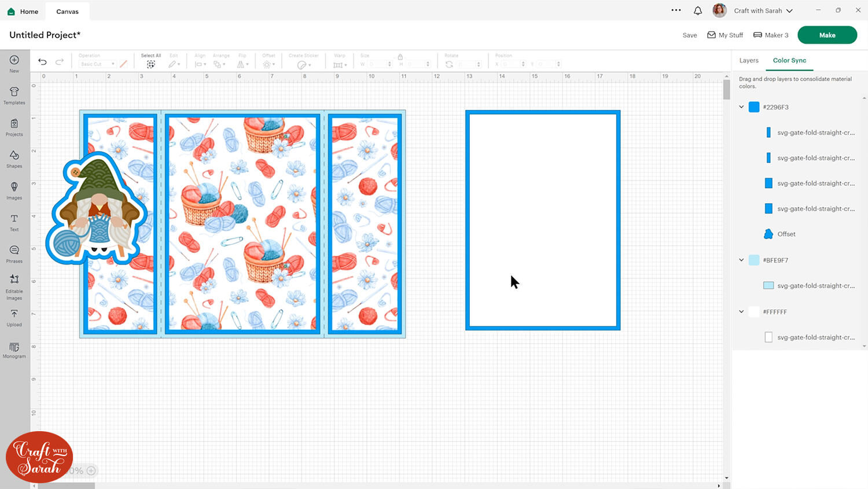Click the Select All icon
This screenshot has height=489, width=868.
coord(151,64)
